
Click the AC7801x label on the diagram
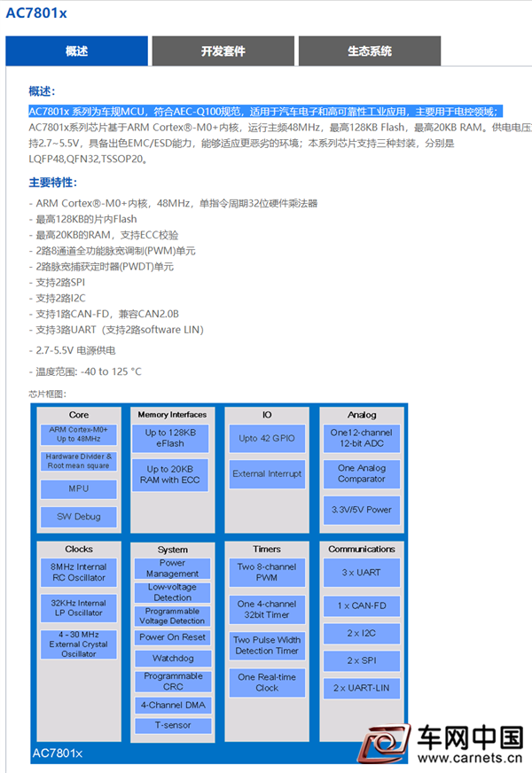point(58,753)
